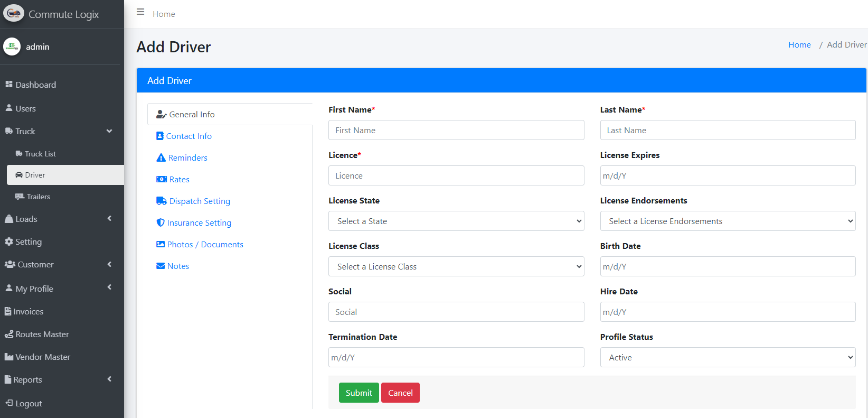
Task: Open the License State dropdown
Action: click(x=456, y=221)
